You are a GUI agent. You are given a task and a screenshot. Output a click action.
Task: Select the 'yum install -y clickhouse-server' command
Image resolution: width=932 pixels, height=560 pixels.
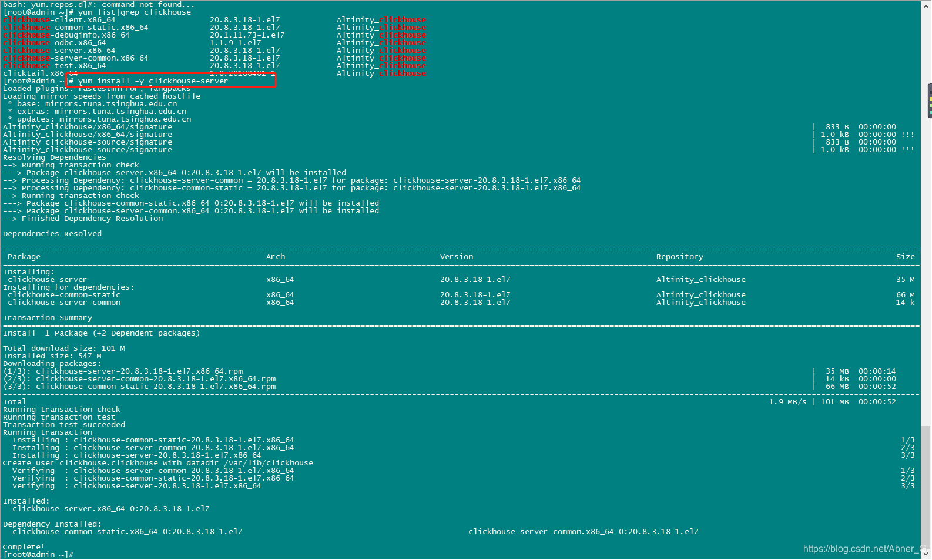[153, 81]
